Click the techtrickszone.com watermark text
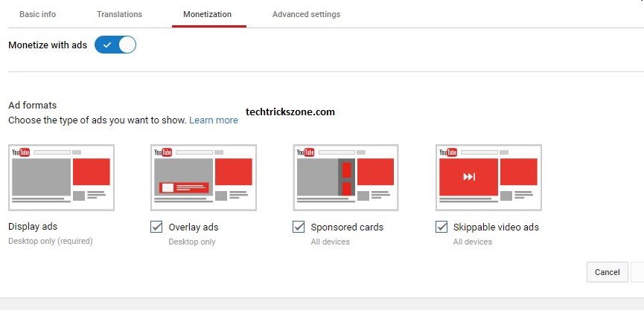The image size is (644, 310). pyautogui.click(x=290, y=112)
